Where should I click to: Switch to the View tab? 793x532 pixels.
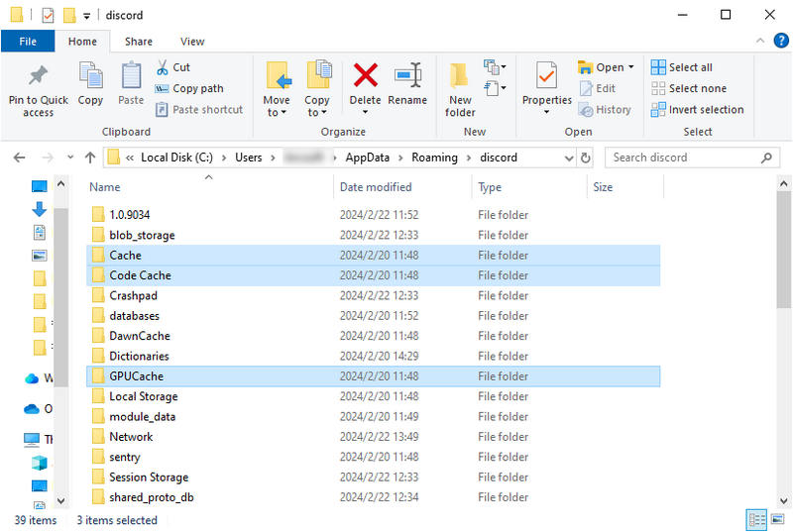tap(192, 42)
